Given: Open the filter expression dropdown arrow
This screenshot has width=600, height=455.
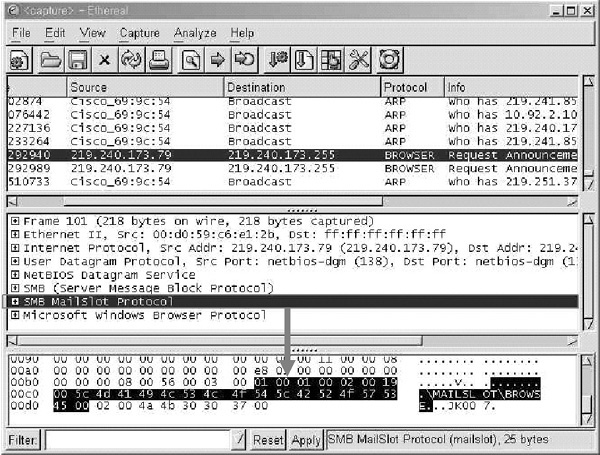Looking at the screenshot, I should [239, 439].
